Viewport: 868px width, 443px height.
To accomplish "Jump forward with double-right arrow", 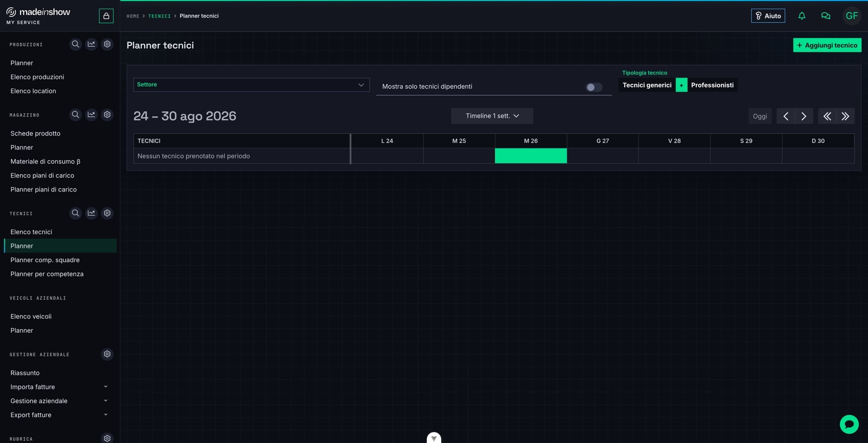I will (x=845, y=116).
